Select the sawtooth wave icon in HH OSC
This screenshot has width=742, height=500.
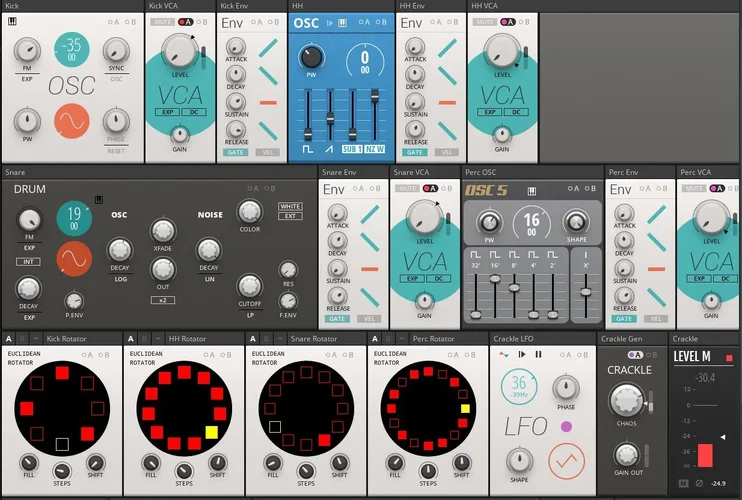tap(329, 149)
